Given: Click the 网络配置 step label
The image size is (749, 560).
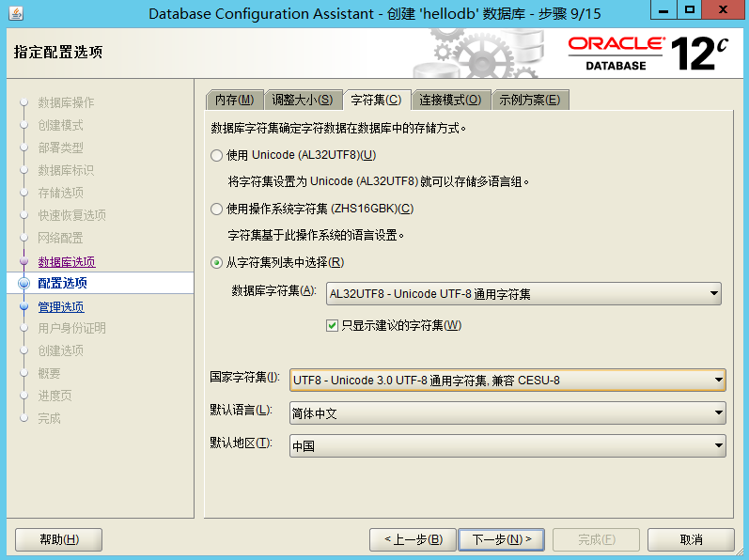Looking at the screenshot, I should click(x=60, y=238).
